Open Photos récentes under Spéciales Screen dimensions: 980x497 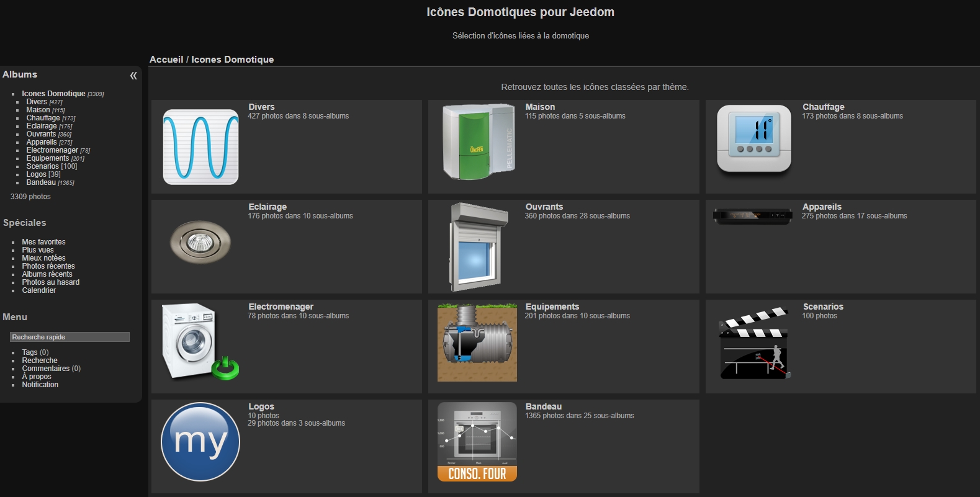(x=48, y=266)
